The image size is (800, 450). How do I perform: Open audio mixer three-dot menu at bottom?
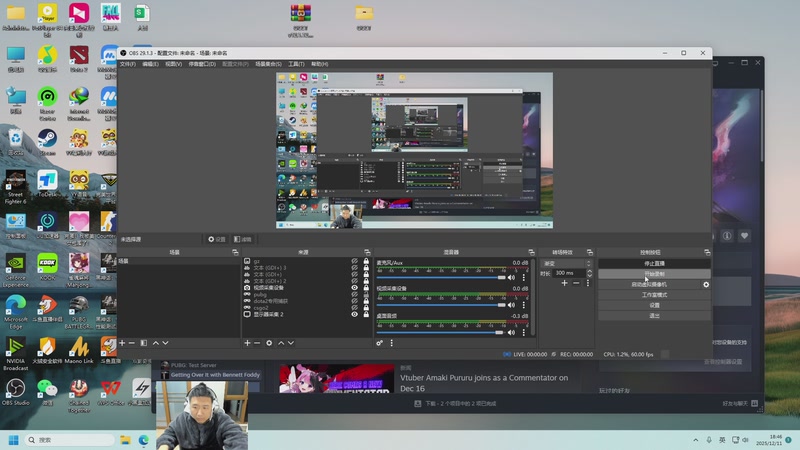coord(391,343)
